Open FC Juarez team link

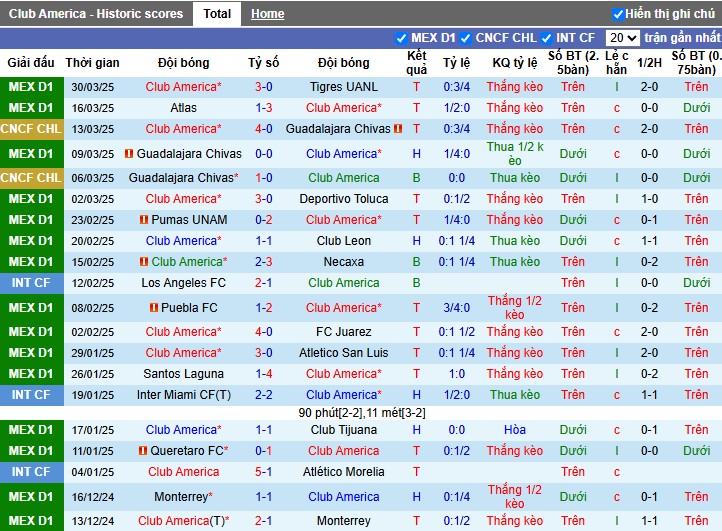point(344,332)
